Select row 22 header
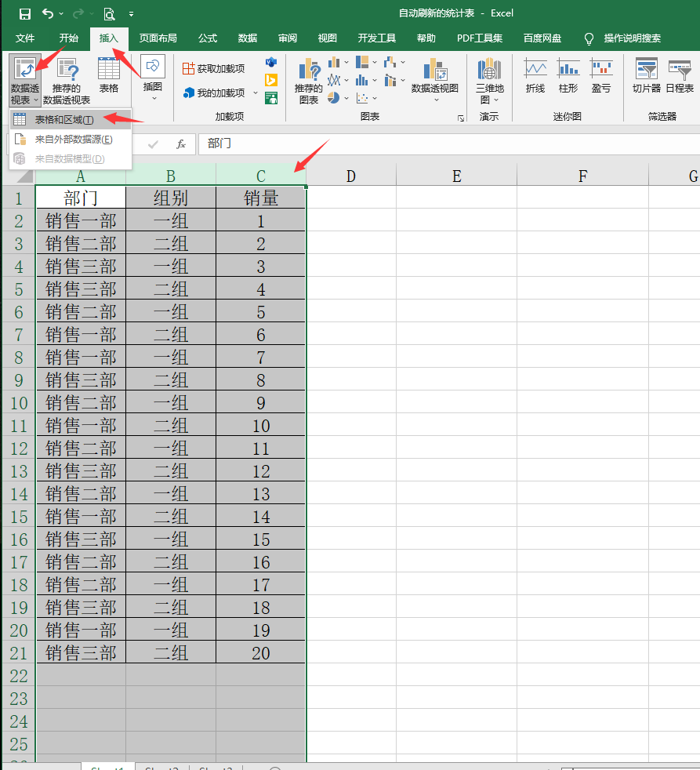The image size is (700, 770). click(19, 676)
